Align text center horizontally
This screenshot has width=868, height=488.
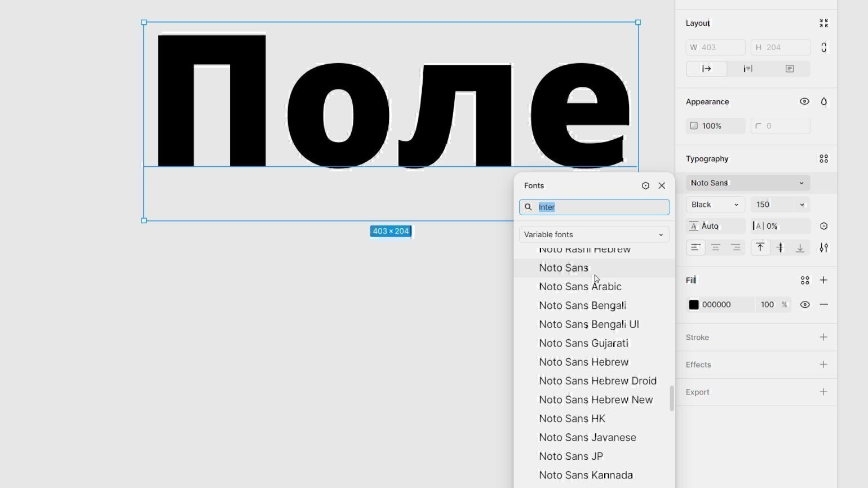click(715, 247)
